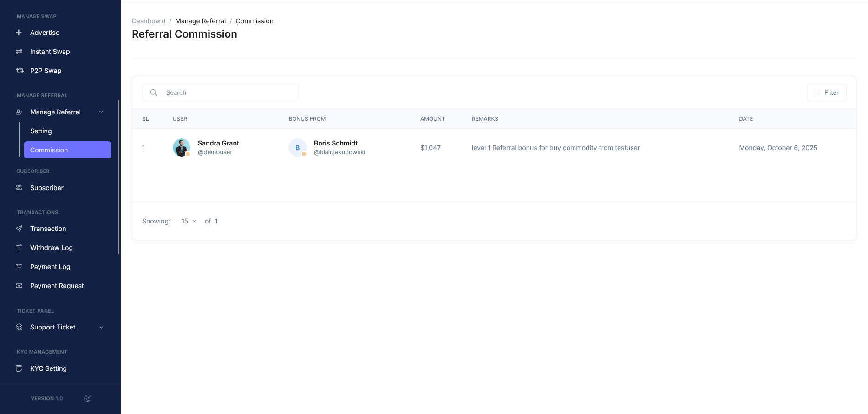Click the KYC Setting icon
The image size is (868, 414).
click(19, 368)
